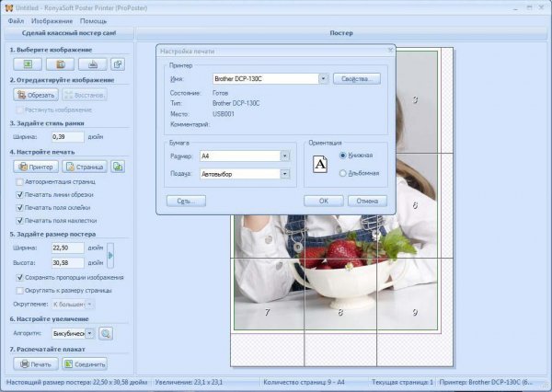Viewport: 552px width, 392px height.
Task: Open the Страница page settings button
Action: [85, 167]
